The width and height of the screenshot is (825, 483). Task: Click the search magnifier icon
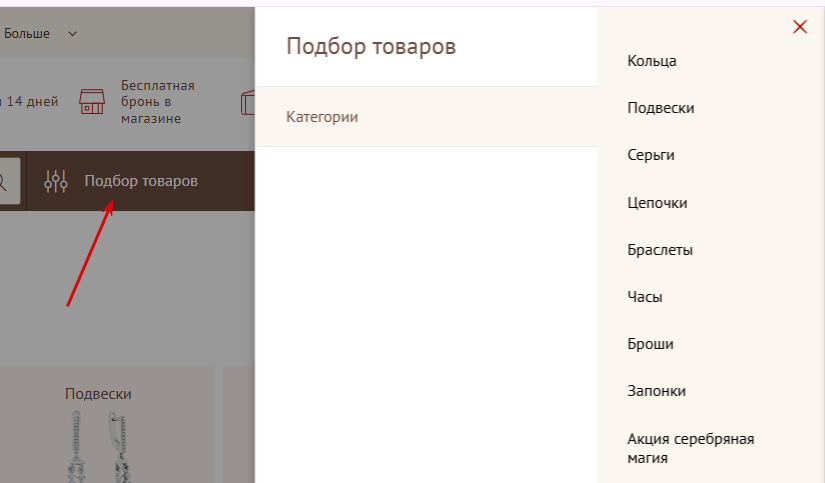[3, 181]
